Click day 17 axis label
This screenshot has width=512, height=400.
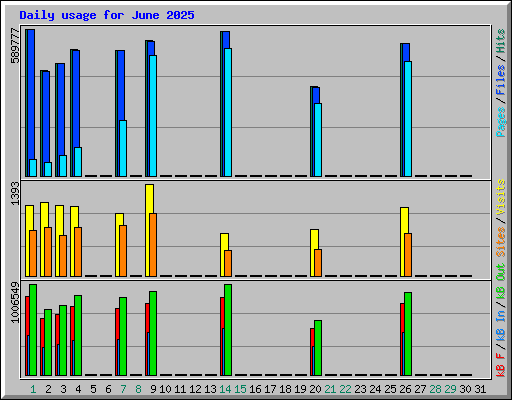270,389
